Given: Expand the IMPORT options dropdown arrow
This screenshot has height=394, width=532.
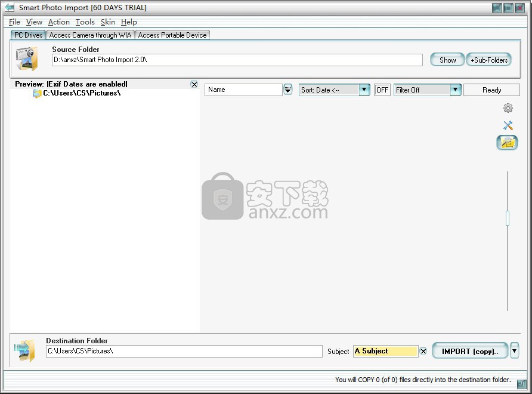Looking at the screenshot, I should pyautogui.click(x=514, y=350).
